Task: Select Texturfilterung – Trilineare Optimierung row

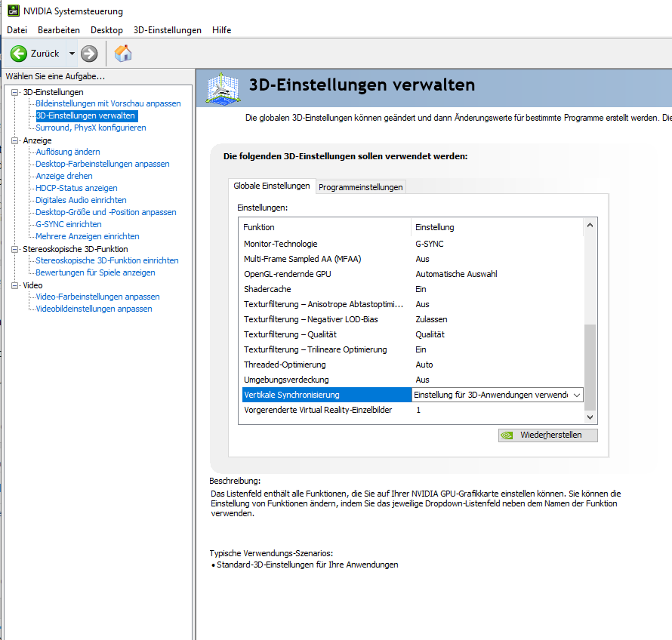Action: 412,349
